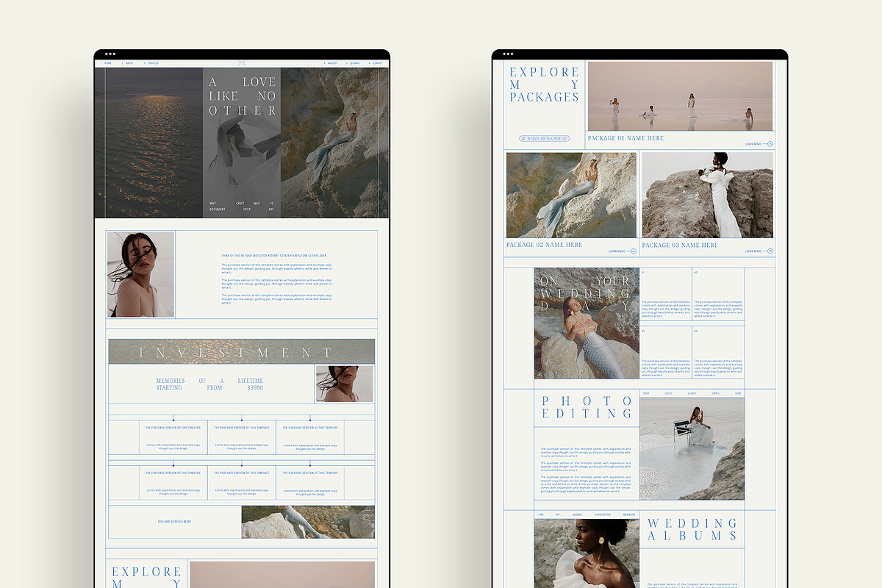Open the Home navigation link

[108, 63]
